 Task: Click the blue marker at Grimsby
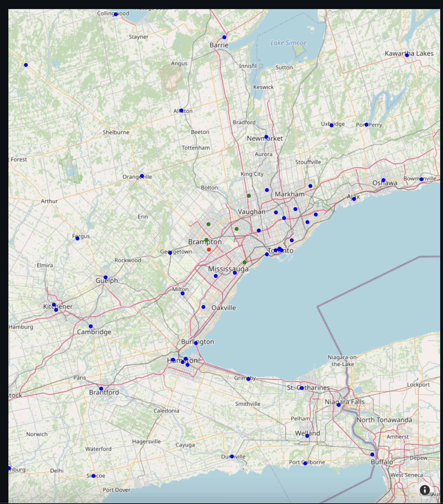tap(248, 379)
